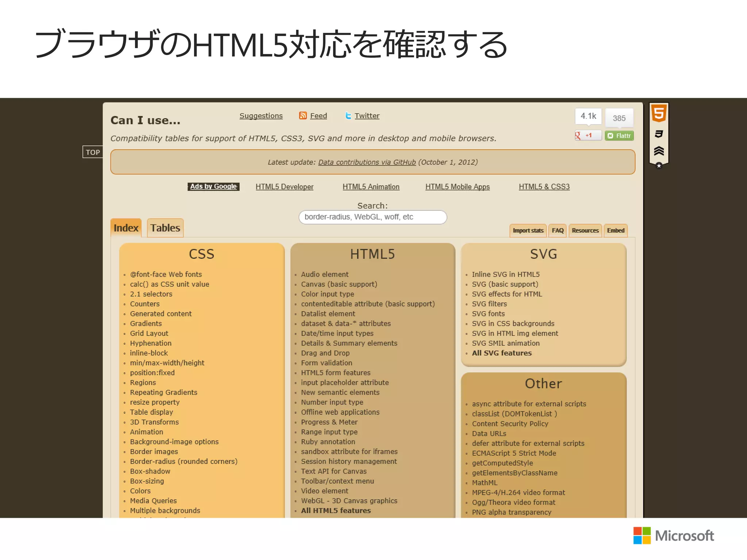Open Canvas (basic support) entry

click(339, 284)
